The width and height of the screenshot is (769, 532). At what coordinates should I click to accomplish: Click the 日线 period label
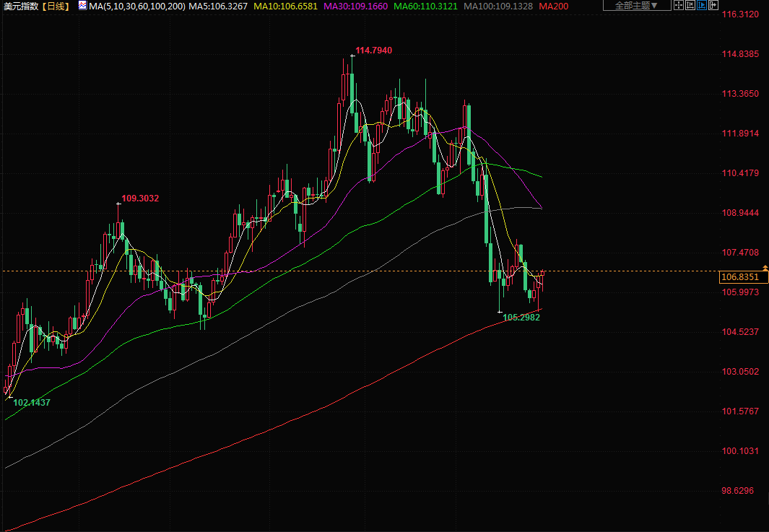coord(54,6)
